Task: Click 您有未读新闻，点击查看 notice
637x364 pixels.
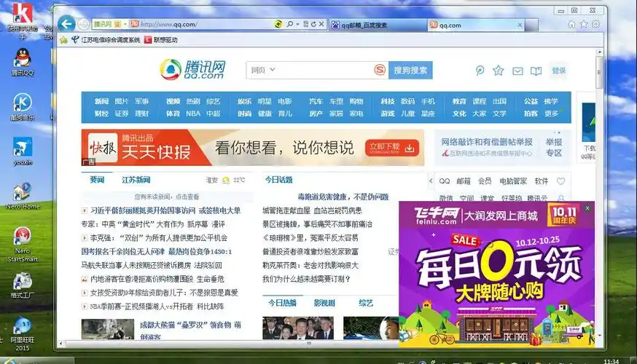Action: coord(167,197)
